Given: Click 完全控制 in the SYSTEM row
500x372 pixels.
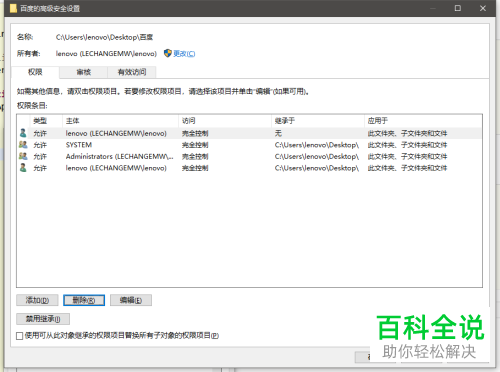Looking at the screenshot, I should [x=195, y=145].
